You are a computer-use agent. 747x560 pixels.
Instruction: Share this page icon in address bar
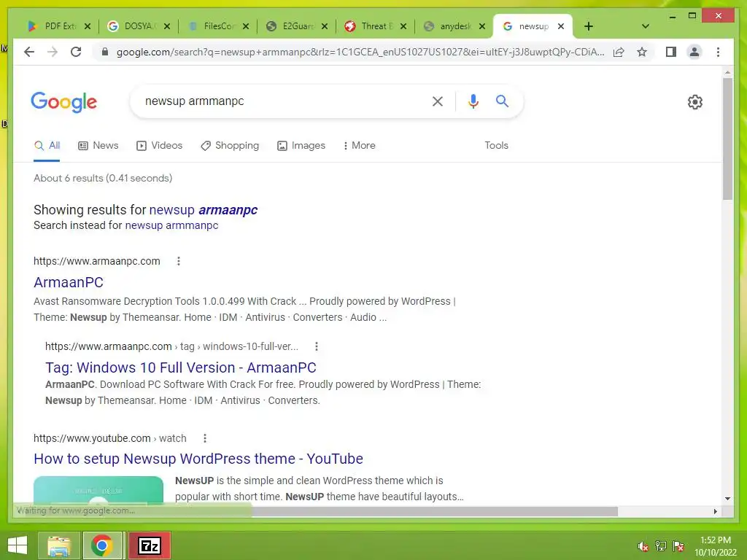coord(619,52)
